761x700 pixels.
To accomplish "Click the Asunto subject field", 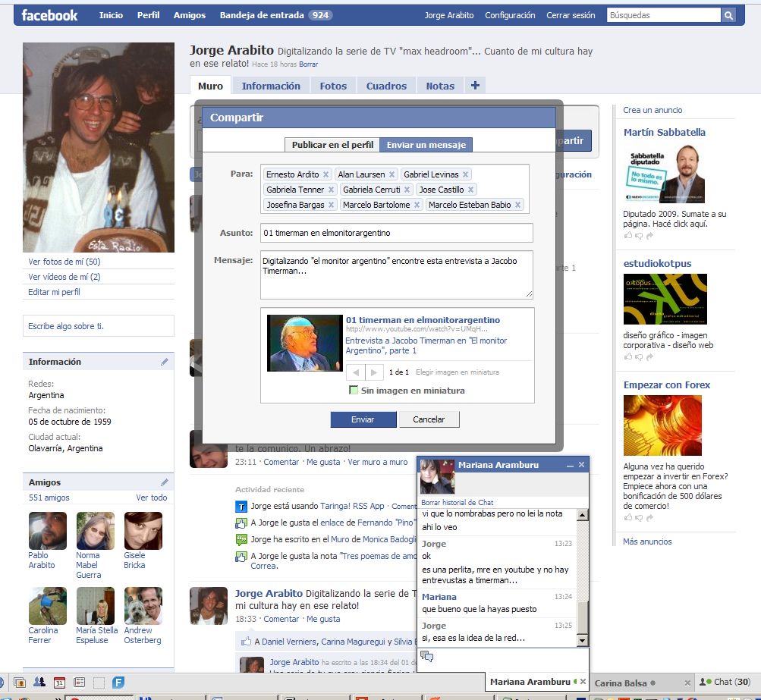I will 397,233.
